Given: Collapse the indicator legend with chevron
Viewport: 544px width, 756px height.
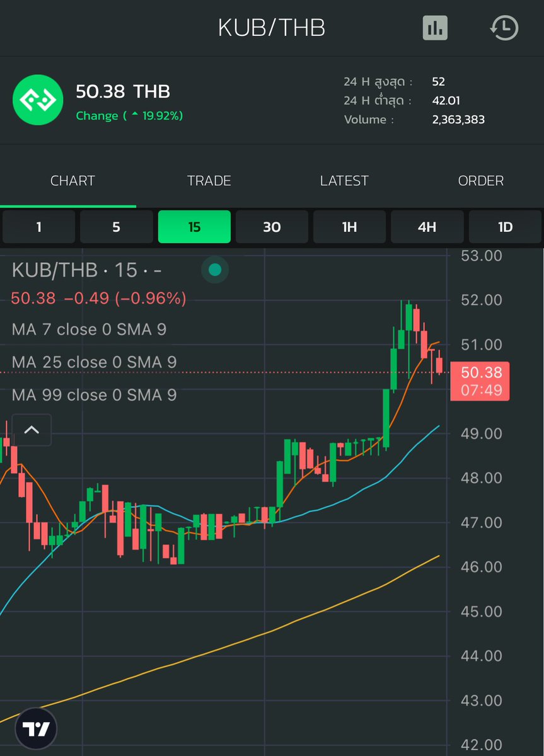Looking at the screenshot, I should (32, 430).
